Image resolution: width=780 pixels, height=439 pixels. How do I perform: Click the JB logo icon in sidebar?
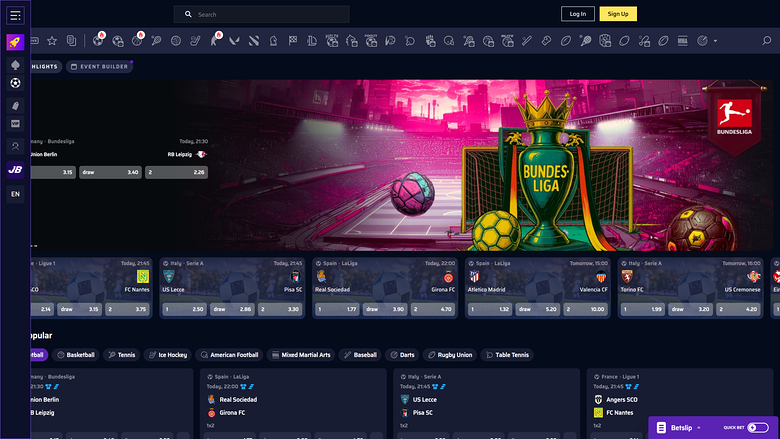(15, 170)
